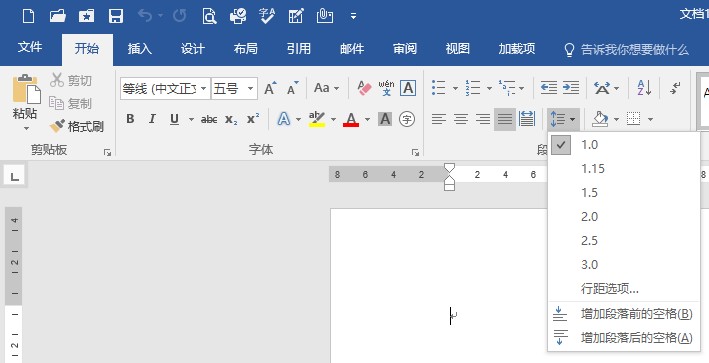Toggle show paragraph marks icon
Viewport: 709px width, 363px height.
pos(675,88)
